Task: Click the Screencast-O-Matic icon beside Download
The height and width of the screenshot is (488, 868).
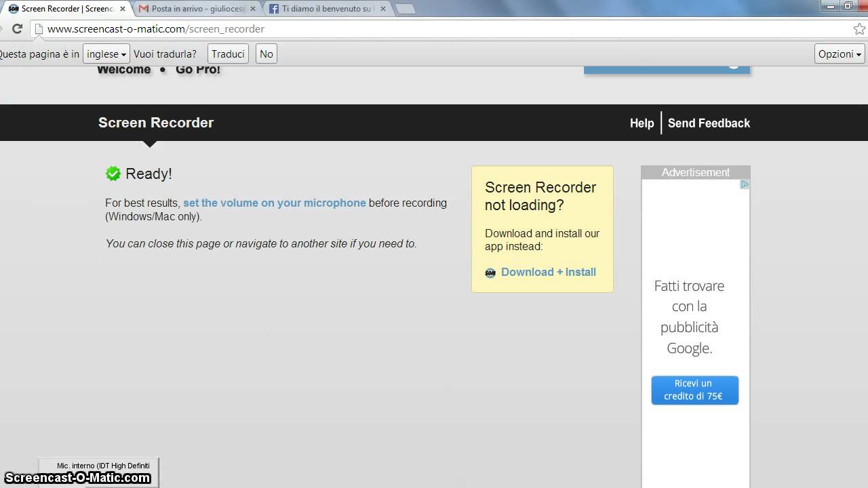Action: click(x=490, y=272)
